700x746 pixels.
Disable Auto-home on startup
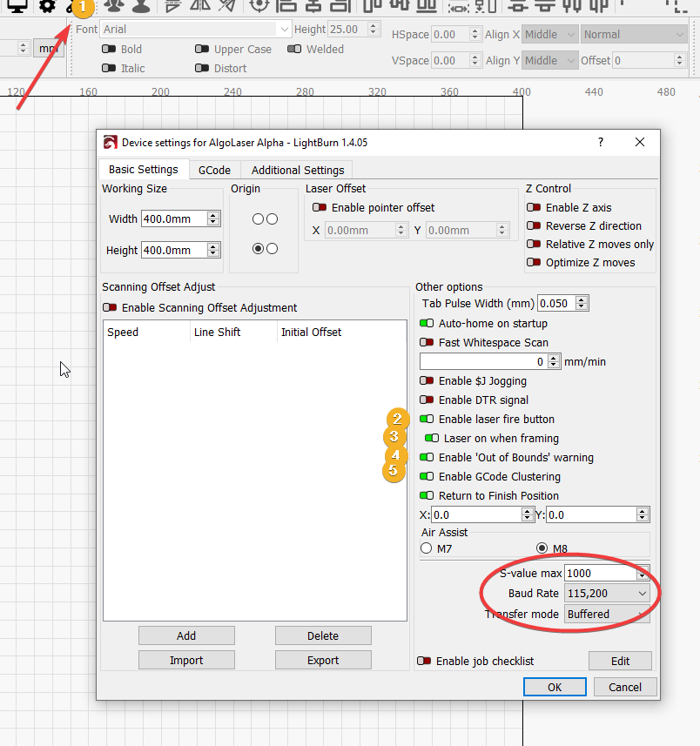pos(427,324)
